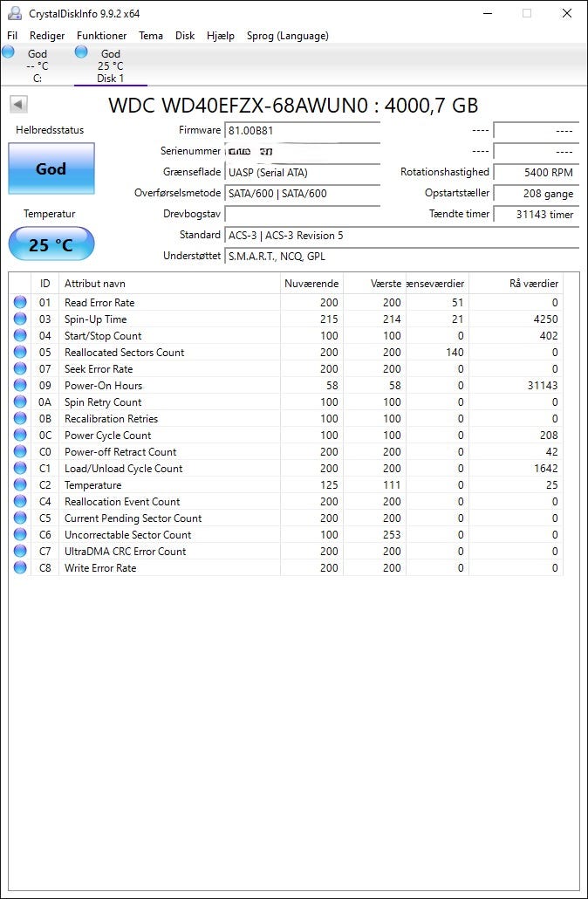Click status orb for Power-On Hours
Image resolution: width=588 pixels, height=899 pixels.
tap(20, 385)
